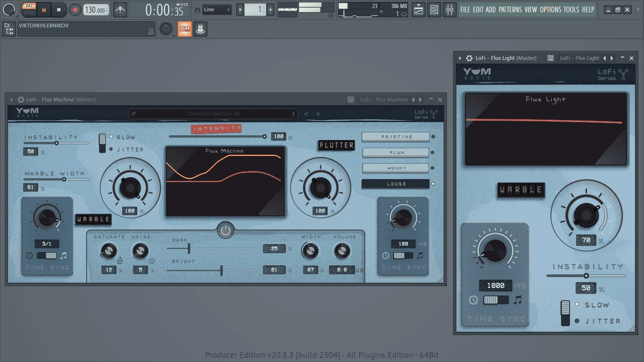Open the EDIT menu
Image resolution: width=644 pixels, height=362 pixels.
coord(478,9)
